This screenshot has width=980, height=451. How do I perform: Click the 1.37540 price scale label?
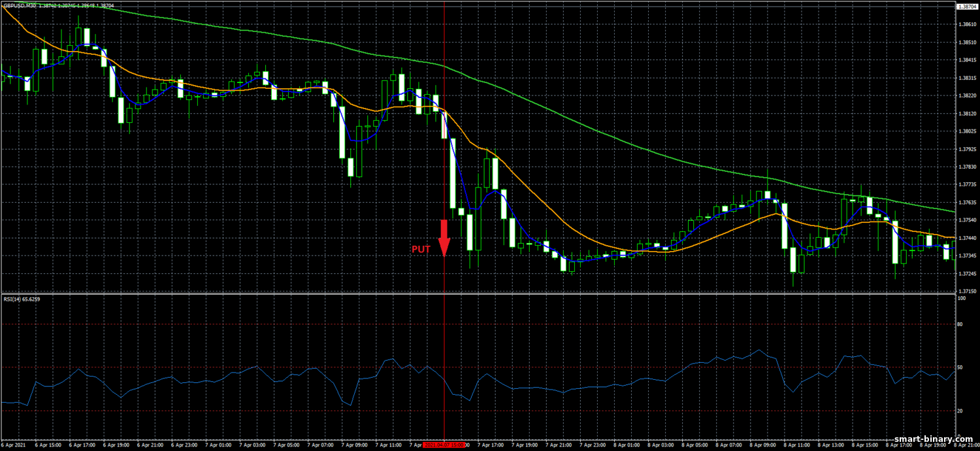coord(968,220)
